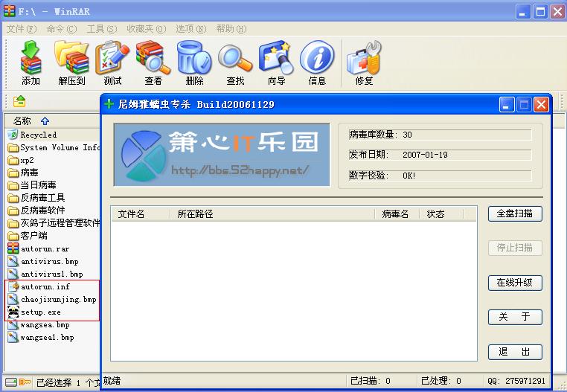Viewport: 567px width, 392px height.
Task: Select the System Volume Info folder
Action: [54, 147]
